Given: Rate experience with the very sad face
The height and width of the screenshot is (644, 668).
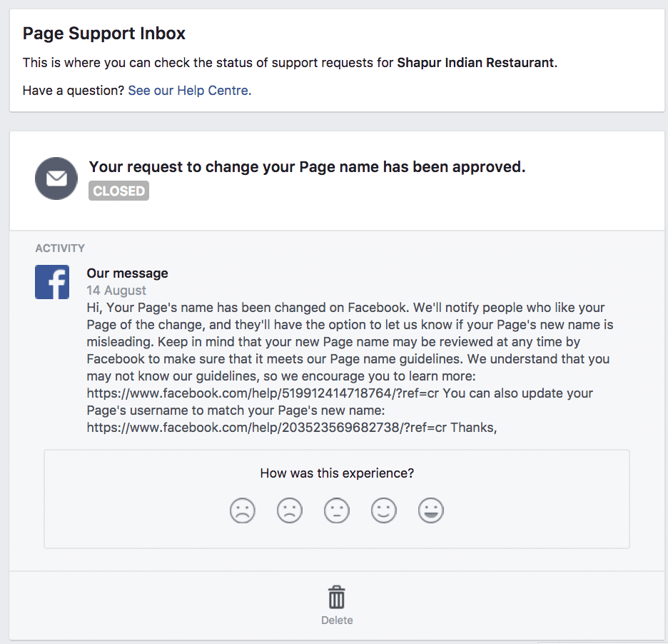Looking at the screenshot, I should pos(243,510).
